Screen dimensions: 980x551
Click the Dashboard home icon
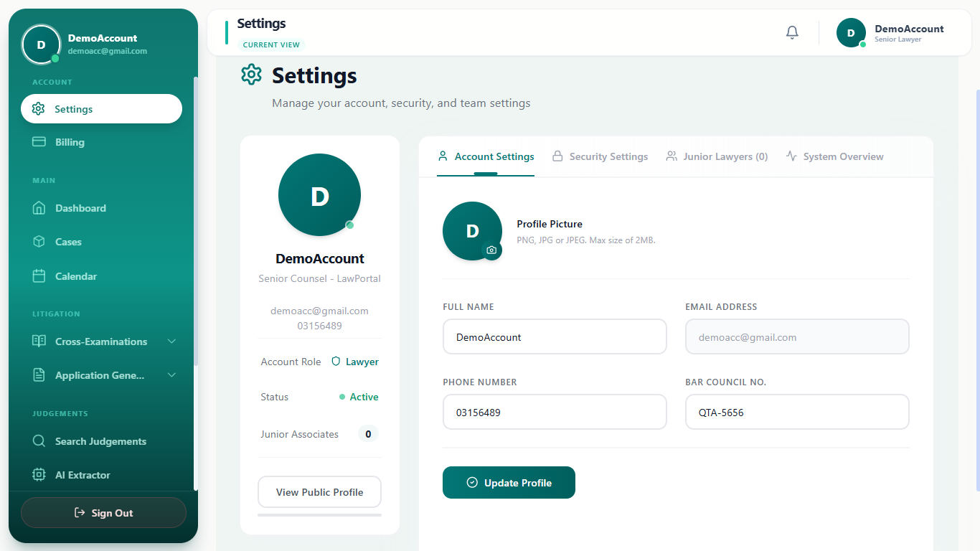coord(39,208)
